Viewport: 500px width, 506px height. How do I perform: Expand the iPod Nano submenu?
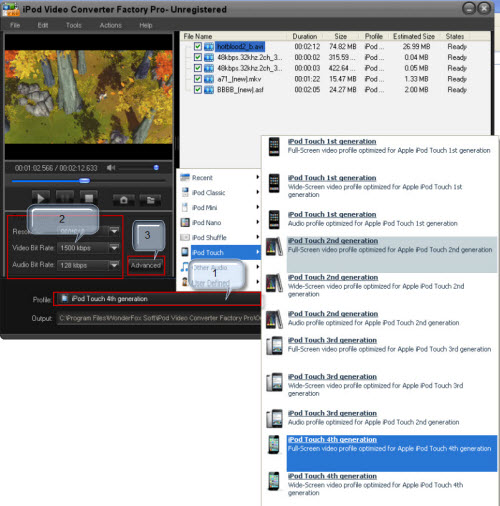click(x=257, y=222)
